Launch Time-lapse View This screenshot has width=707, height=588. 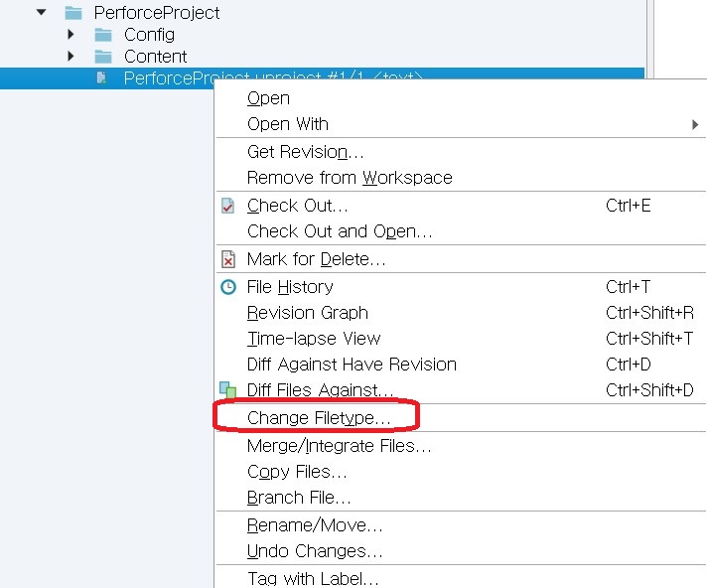coord(314,339)
